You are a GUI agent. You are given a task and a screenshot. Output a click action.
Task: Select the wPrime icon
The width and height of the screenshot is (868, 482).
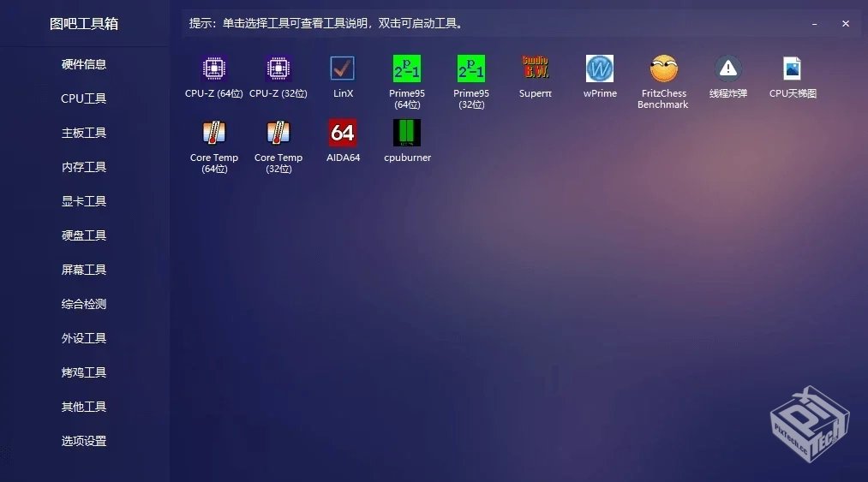(x=600, y=68)
